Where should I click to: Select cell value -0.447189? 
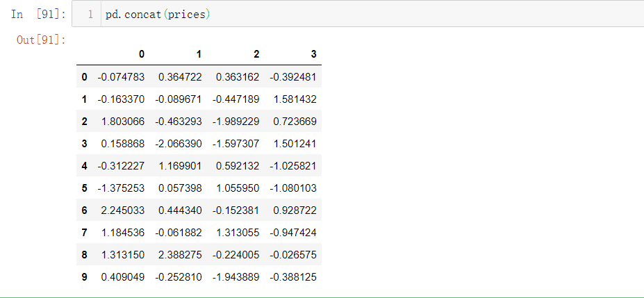point(236,99)
